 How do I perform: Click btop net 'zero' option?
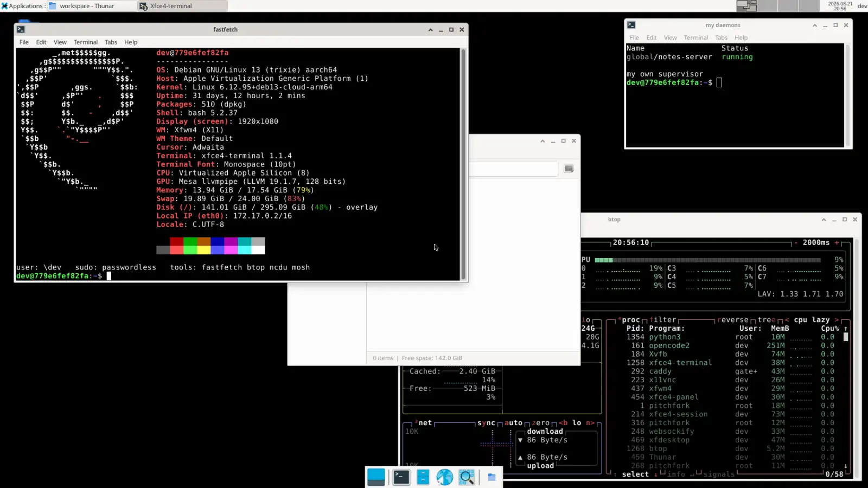(x=540, y=423)
